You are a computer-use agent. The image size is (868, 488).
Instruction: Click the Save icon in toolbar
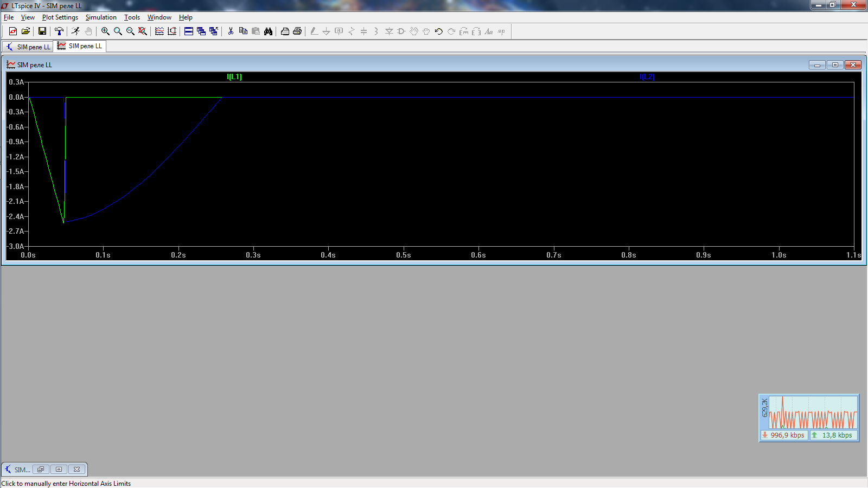42,31
